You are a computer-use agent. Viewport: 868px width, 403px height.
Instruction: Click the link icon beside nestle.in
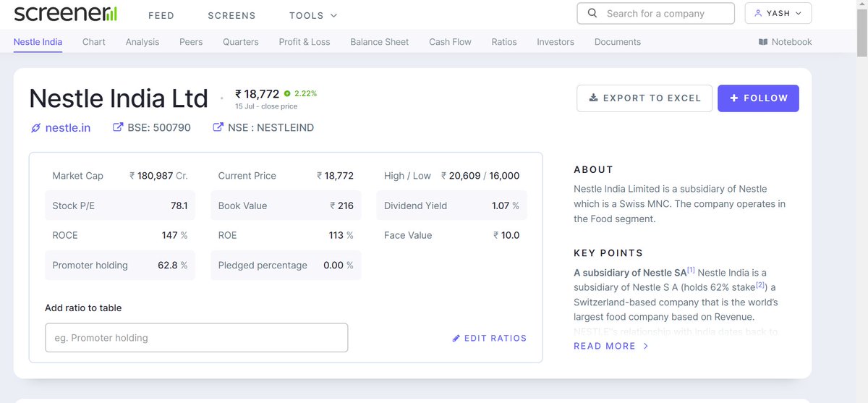click(35, 128)
